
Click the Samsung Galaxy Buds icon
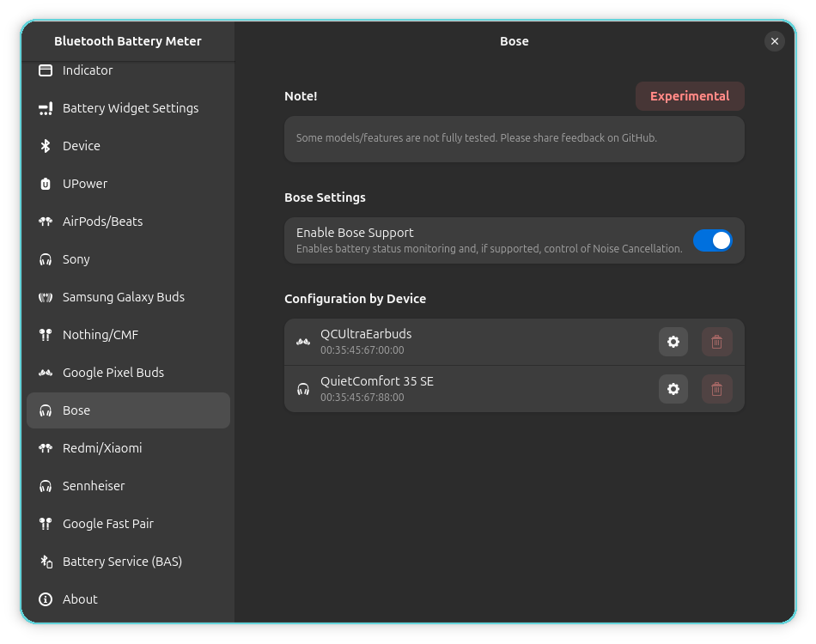(x=46, y=297)
